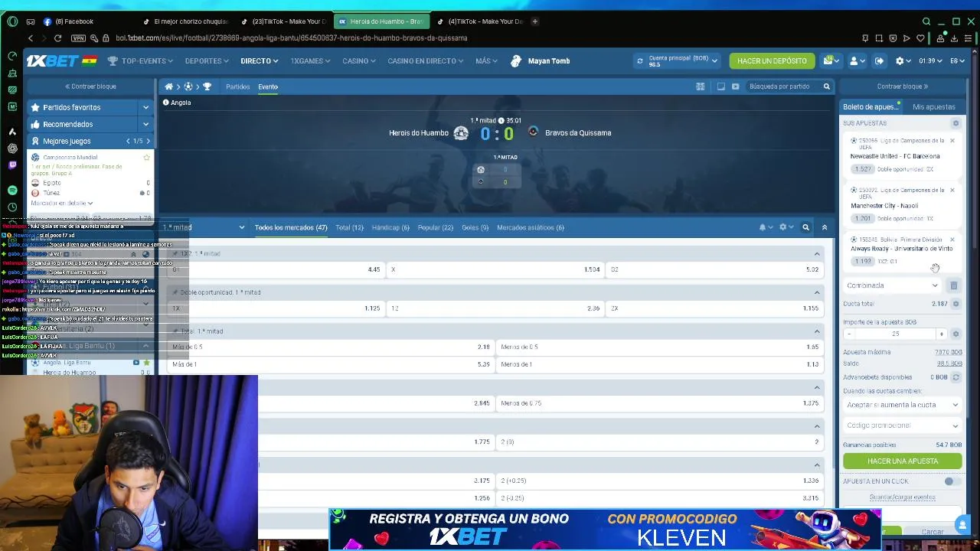Delete all bets with trash icon
Viewport: 980px width, 551px height.
(x=953, y=285)
